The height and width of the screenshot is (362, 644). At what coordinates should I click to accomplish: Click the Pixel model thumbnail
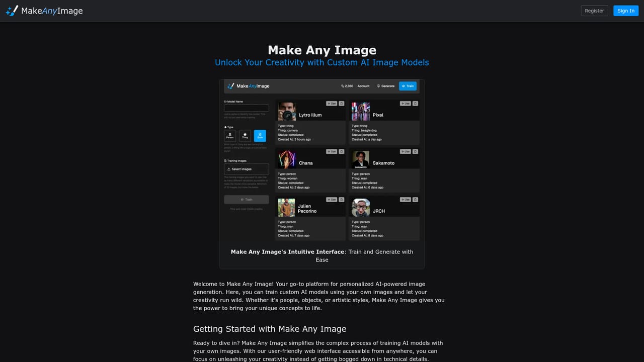(361, 112)
